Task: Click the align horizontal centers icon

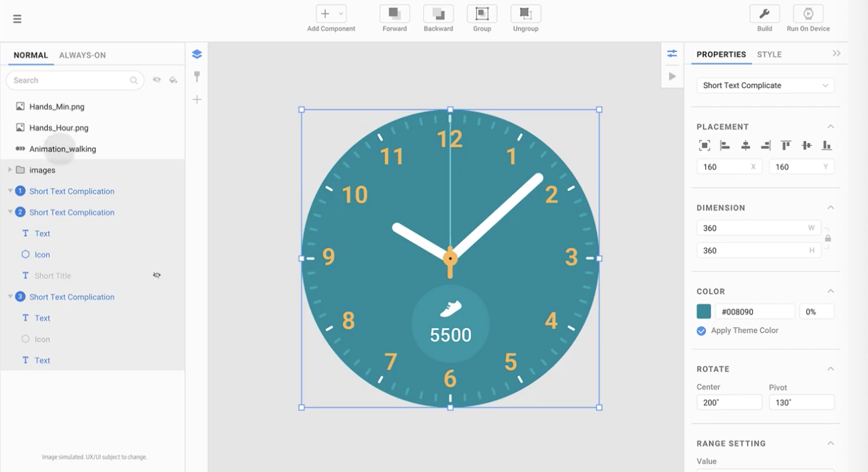Action: coord(745,145)
